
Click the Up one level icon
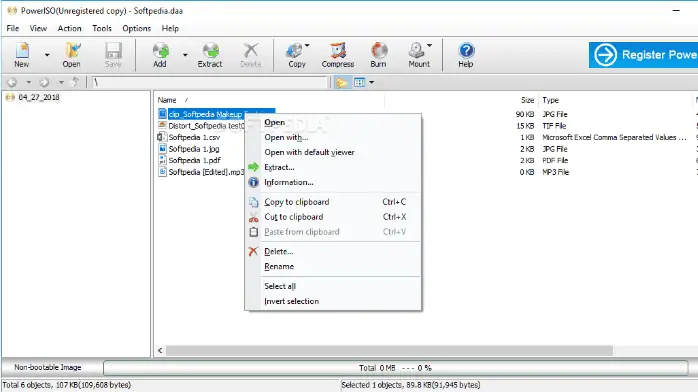pyautogui.click(x=76, y=82)
